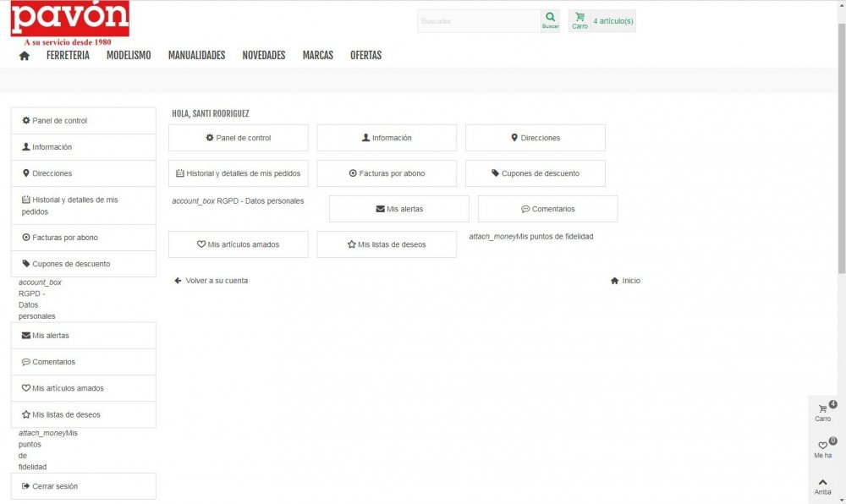This screenshot has height=504, width=846.
Task: Open the MODELISMO menu
Action: (129, 55)
